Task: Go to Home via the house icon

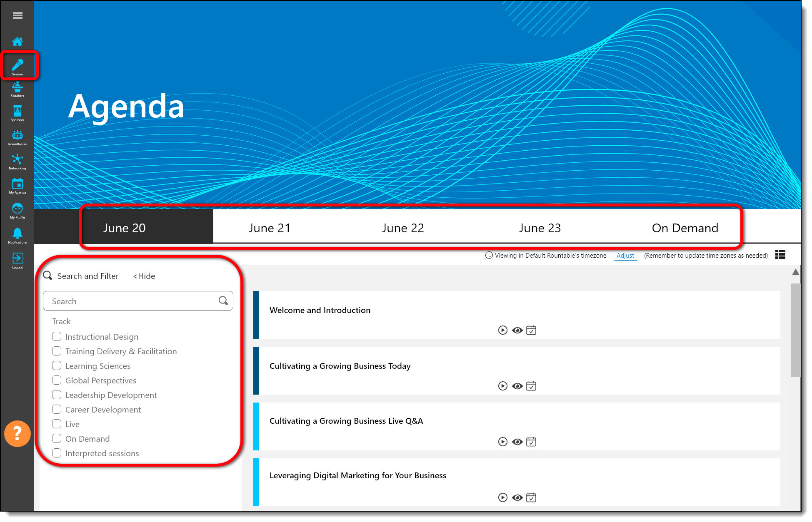Action: click(17, 42)
